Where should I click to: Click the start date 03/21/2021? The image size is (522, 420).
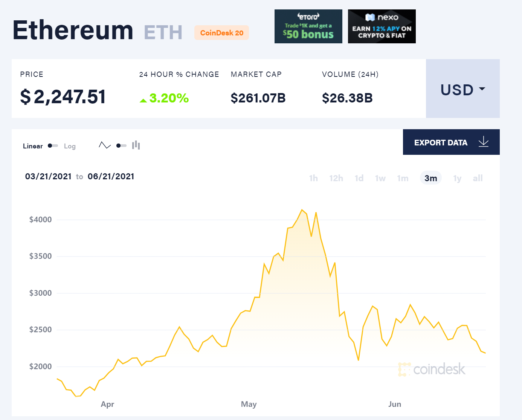(48, 176)
